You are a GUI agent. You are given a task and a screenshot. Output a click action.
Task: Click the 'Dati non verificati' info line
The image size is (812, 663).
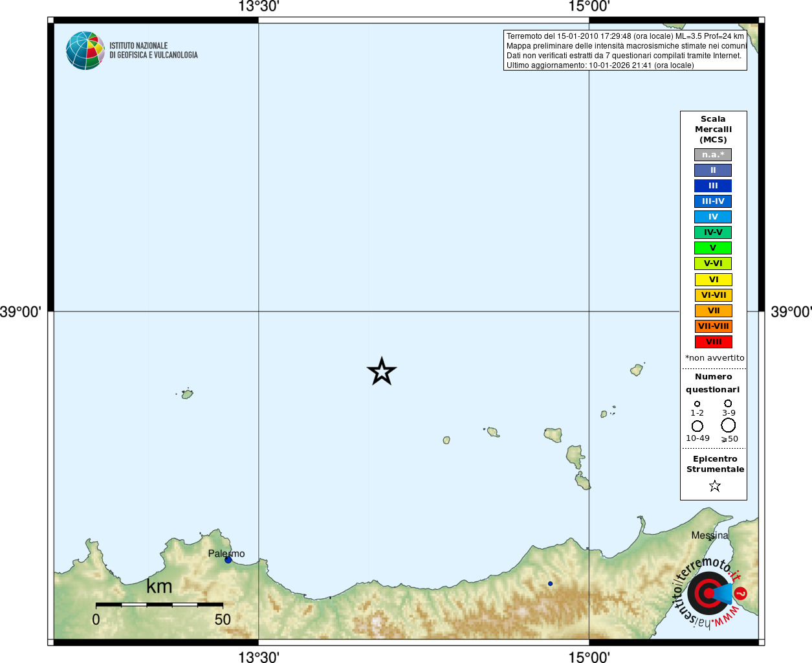tap(624, 56)
